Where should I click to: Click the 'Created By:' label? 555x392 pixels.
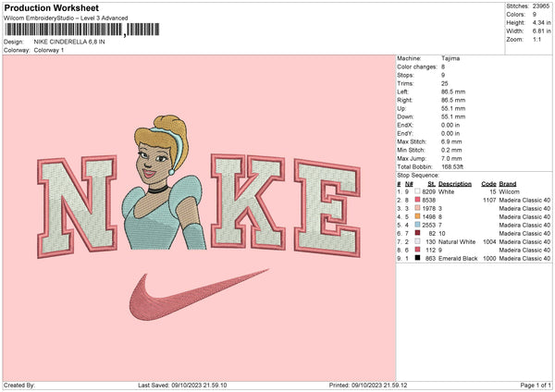(x=19, y=386)
